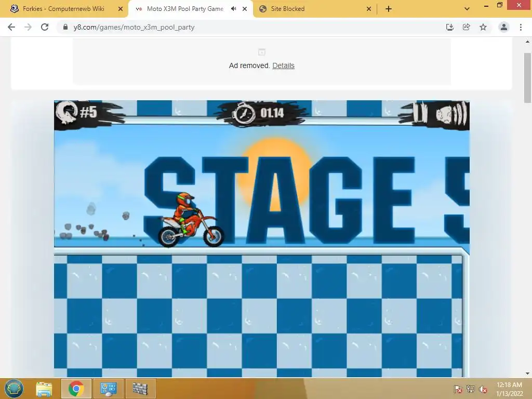The height and width of the screenshot is (399, 532).
Task: Open Windows Explorer from the taskbar
Action: click(44, 389)
